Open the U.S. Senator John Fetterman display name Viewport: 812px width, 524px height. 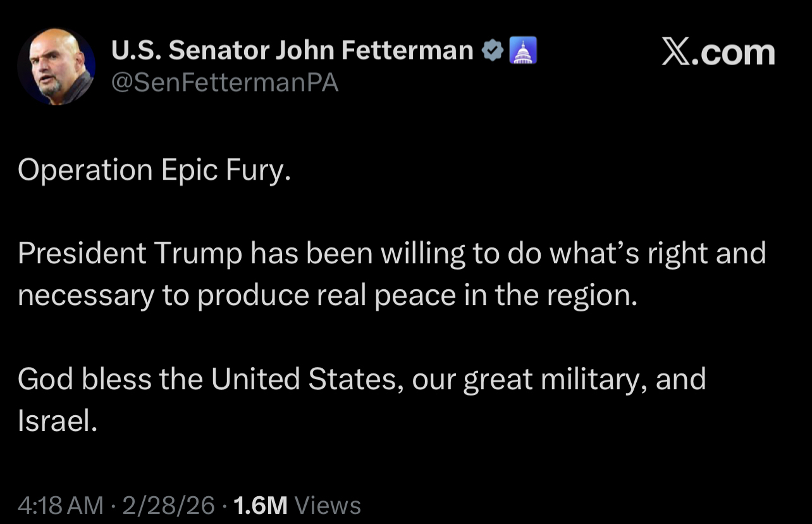(292, 51)
